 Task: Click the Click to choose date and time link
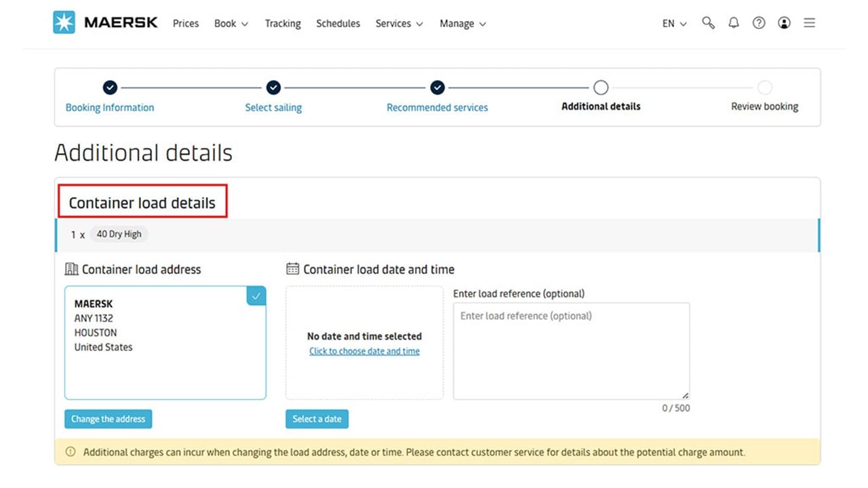(x=364, y=351)
